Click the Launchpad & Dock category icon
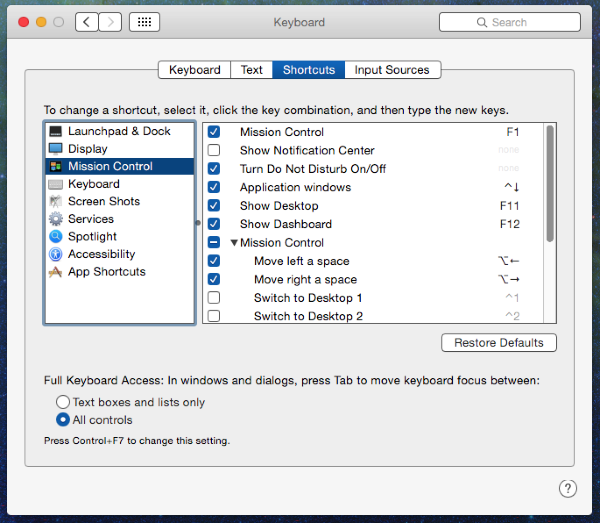The image size is (600, 523). pos(55,131)
